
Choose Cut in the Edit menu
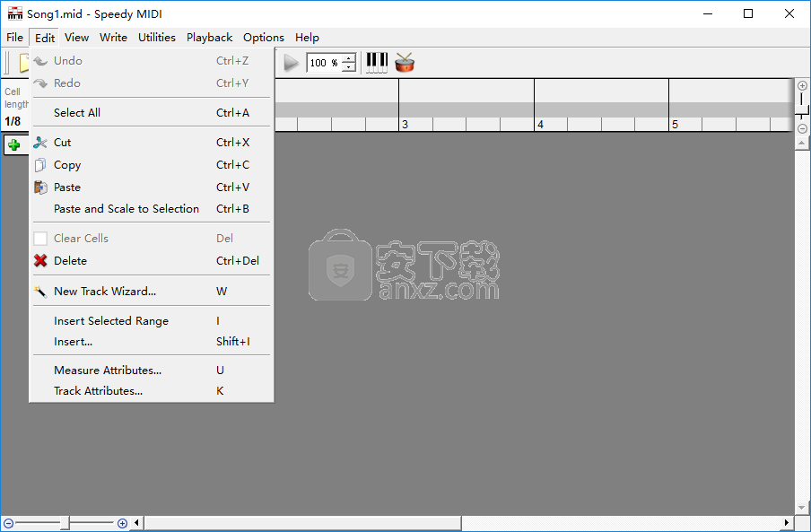(152, 143)
